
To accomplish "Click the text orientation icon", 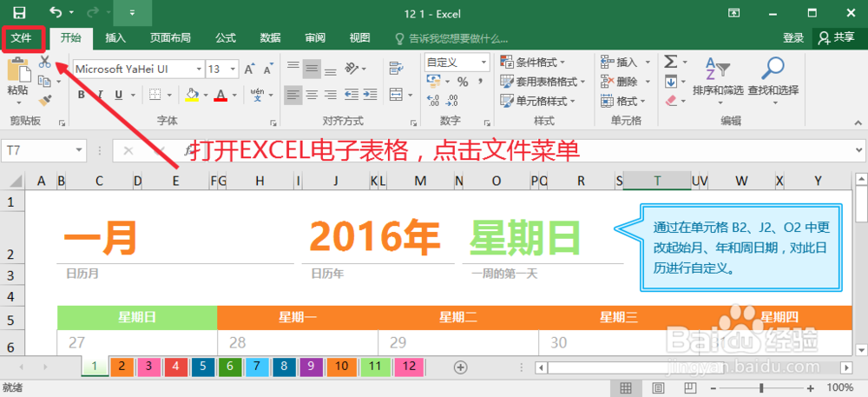I will tap(352, 69).
